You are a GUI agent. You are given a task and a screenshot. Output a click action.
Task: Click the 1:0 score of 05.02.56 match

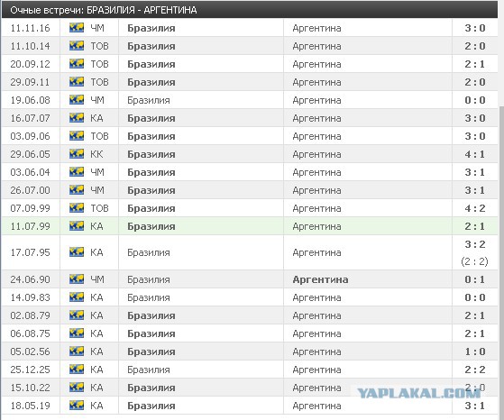tap(475, 352)
